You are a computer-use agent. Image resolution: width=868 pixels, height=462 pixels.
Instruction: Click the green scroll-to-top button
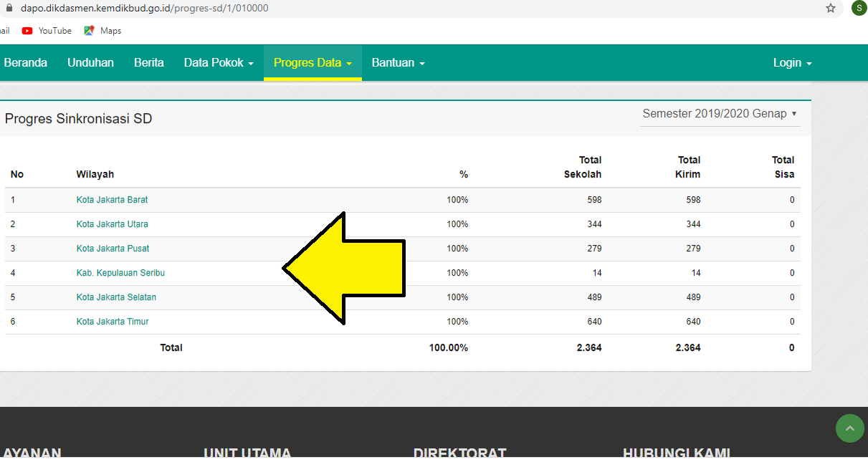click(850, 428)
